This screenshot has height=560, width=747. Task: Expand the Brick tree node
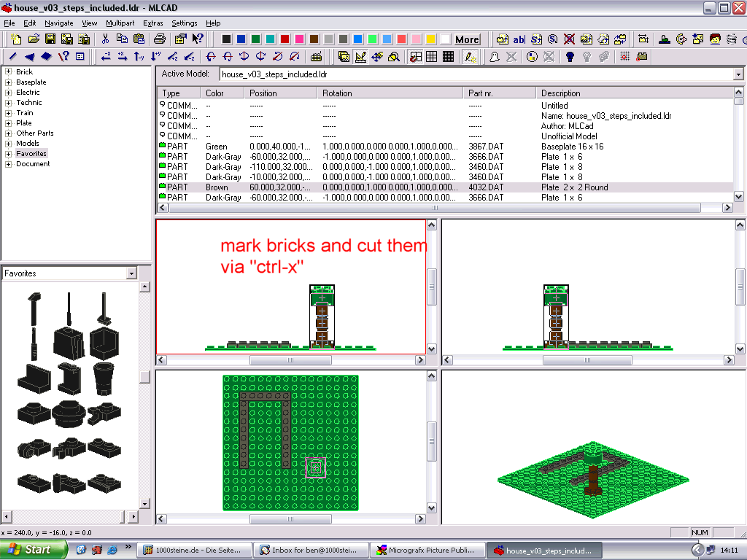point(8,72)
